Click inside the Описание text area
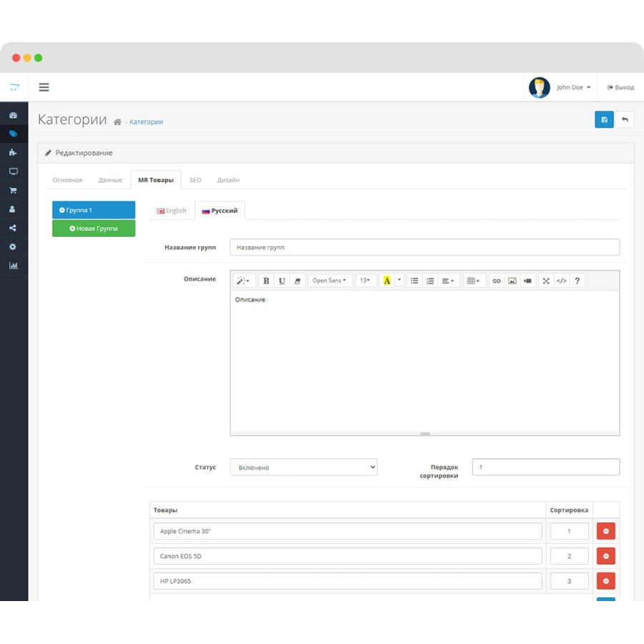The height and width of the screenshot is (644, 644). pyautogui.click(x=424, y=361)
